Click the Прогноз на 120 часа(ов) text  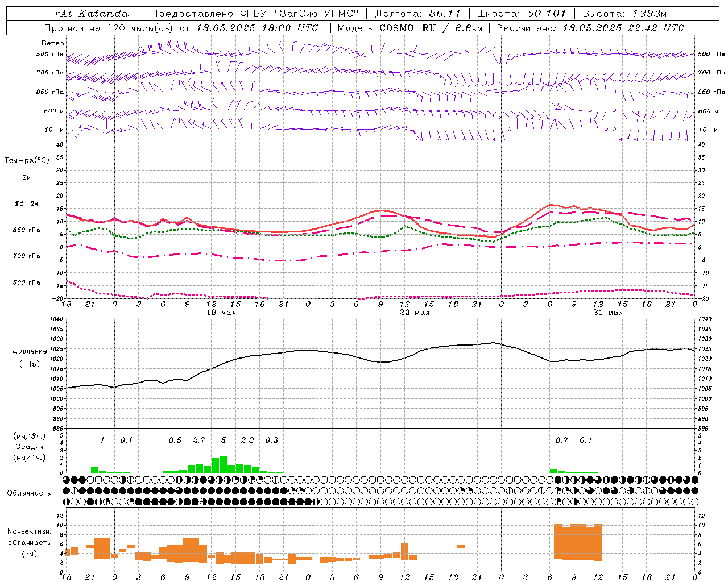(109, 28)
